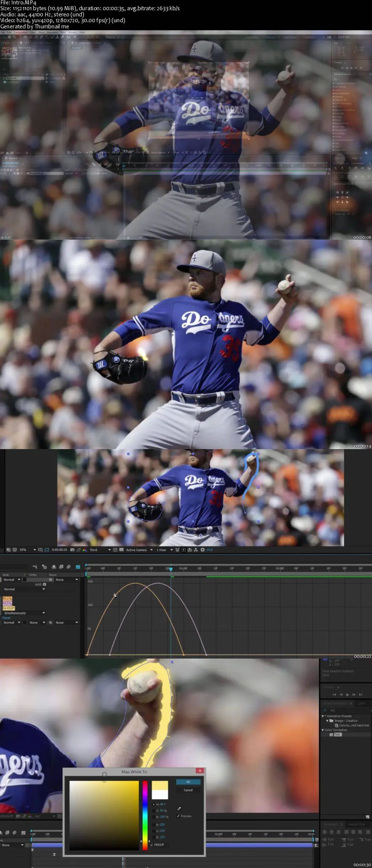The height and width of the screenshot is (868, 372).
Task: Toggle the transparency grid icon beside Active Camera
Action: click(x=121, y=550)
